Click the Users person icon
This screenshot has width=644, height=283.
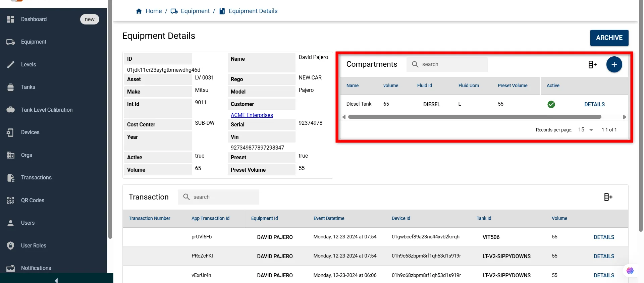(x=10, y=223)
